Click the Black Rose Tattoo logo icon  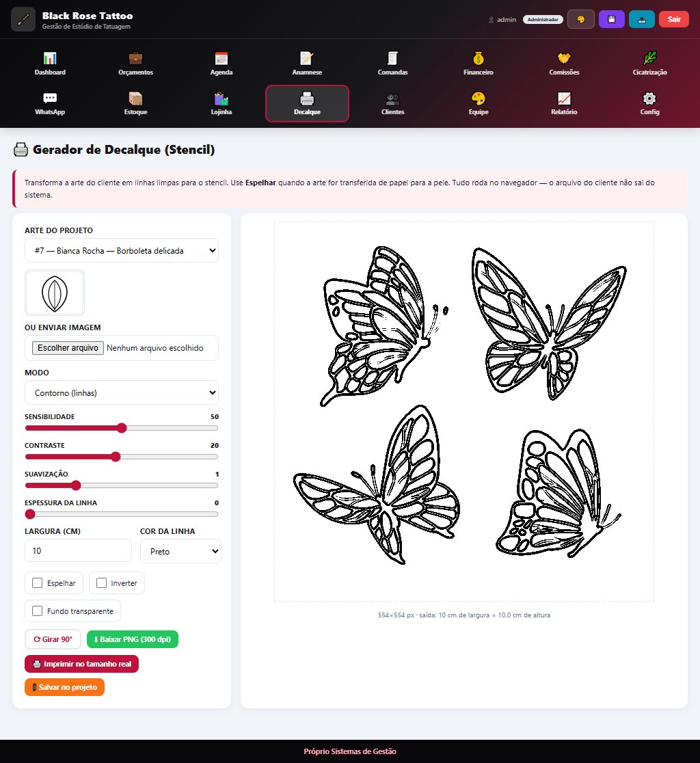(23, 19)
